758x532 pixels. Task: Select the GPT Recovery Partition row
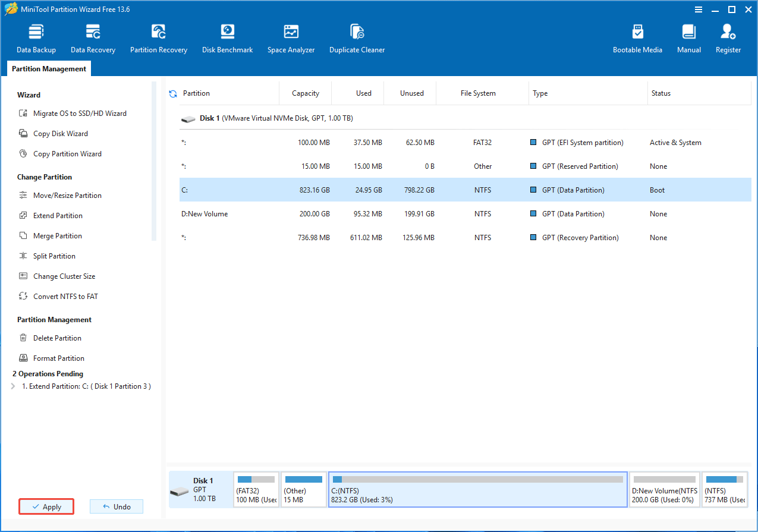466,238
